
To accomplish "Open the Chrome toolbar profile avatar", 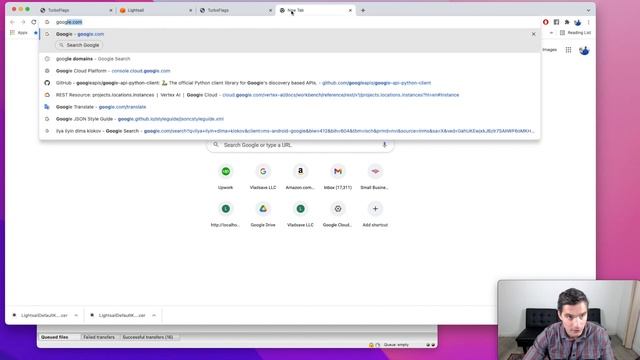I will click(x=578, y=22).
